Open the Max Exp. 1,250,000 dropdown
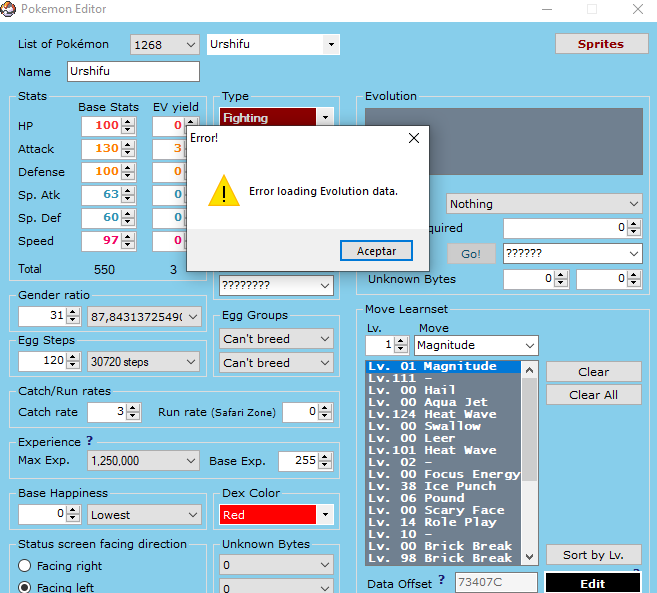Image resolution: width=657 pixels, height=593 pixels. click(190, 461)
